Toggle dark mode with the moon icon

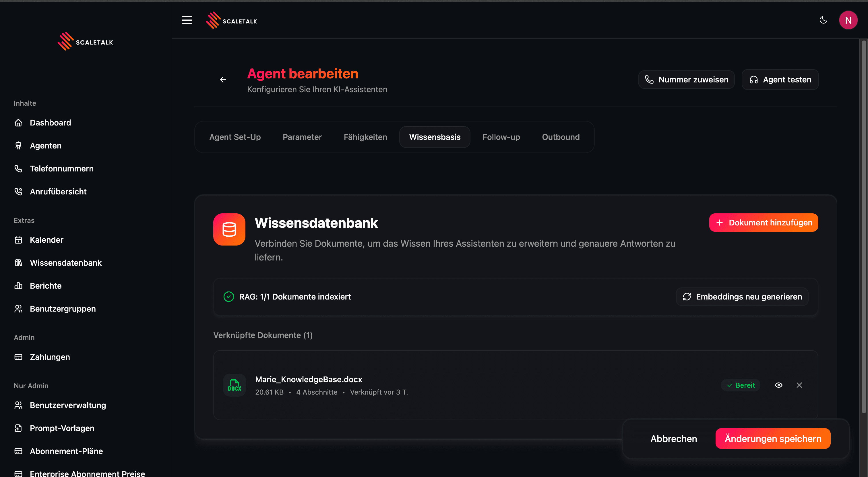pos(823,20)
